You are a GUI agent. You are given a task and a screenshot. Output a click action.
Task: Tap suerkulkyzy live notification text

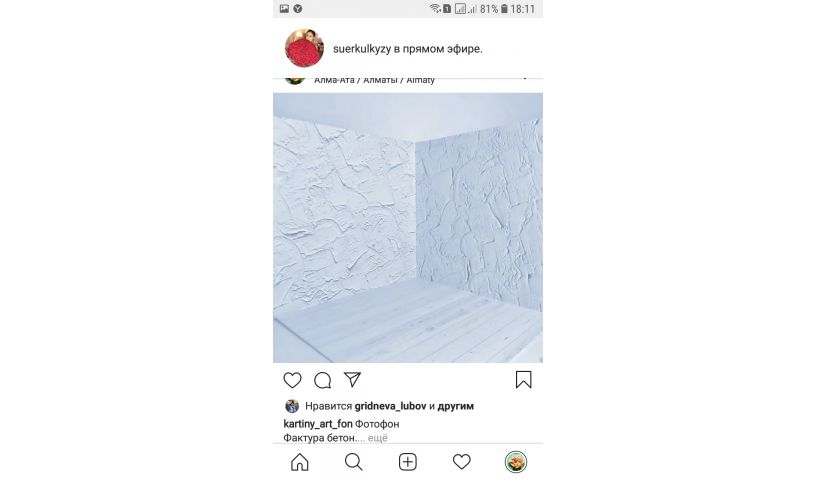pos(407,49)
